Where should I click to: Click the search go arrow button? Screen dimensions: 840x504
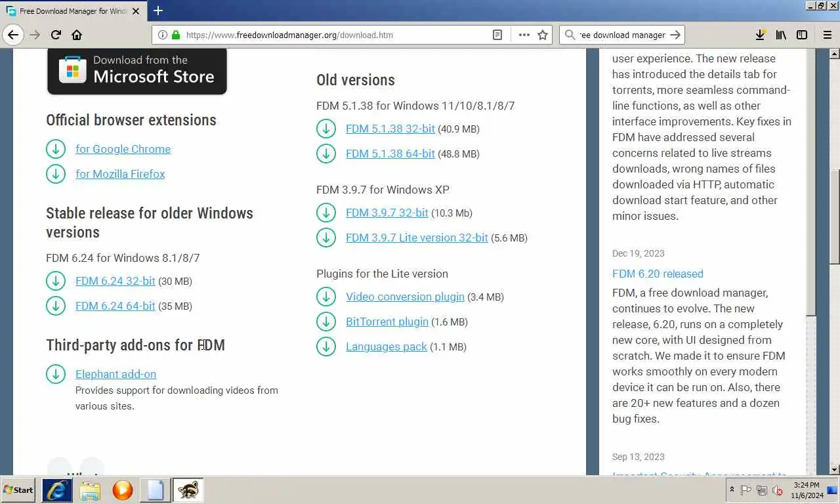(x=676, y=35)
